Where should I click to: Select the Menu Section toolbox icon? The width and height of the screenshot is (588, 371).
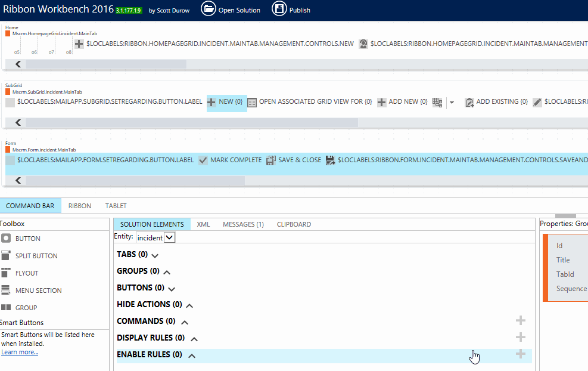(x=6, y=290)
